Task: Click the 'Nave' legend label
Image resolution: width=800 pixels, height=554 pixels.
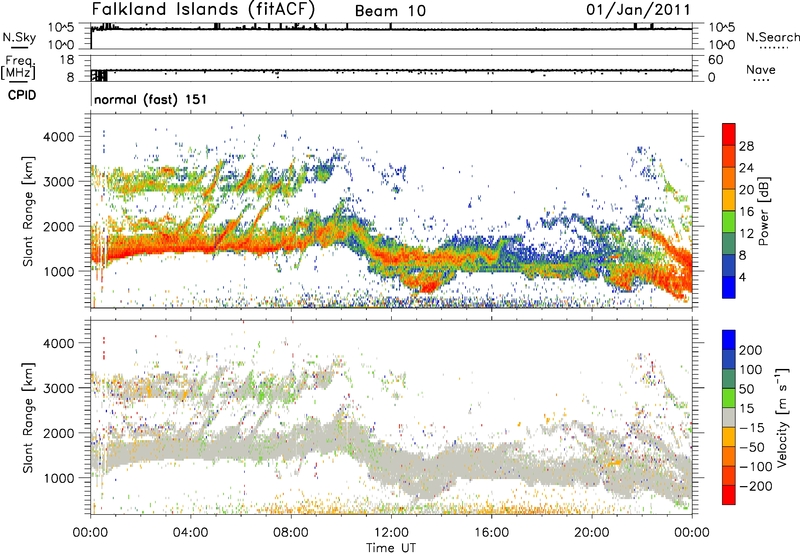Action: pos(761,70)
